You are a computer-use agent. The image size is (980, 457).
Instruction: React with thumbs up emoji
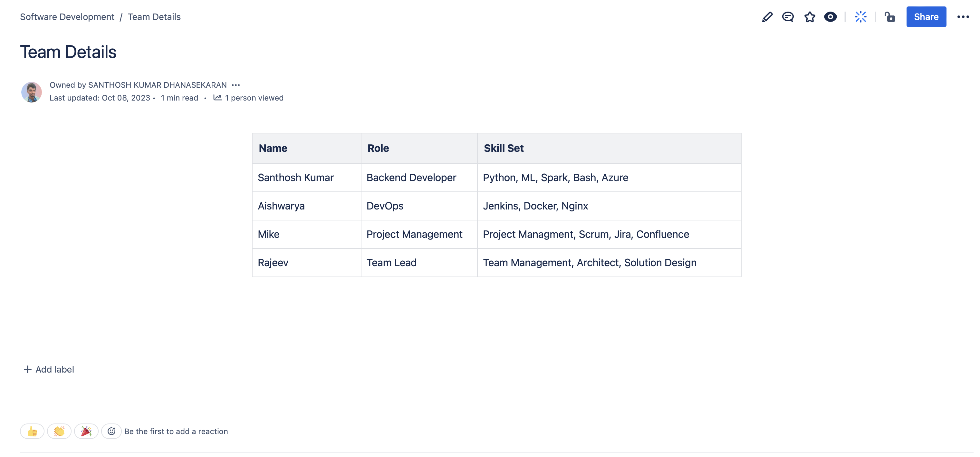32,431
